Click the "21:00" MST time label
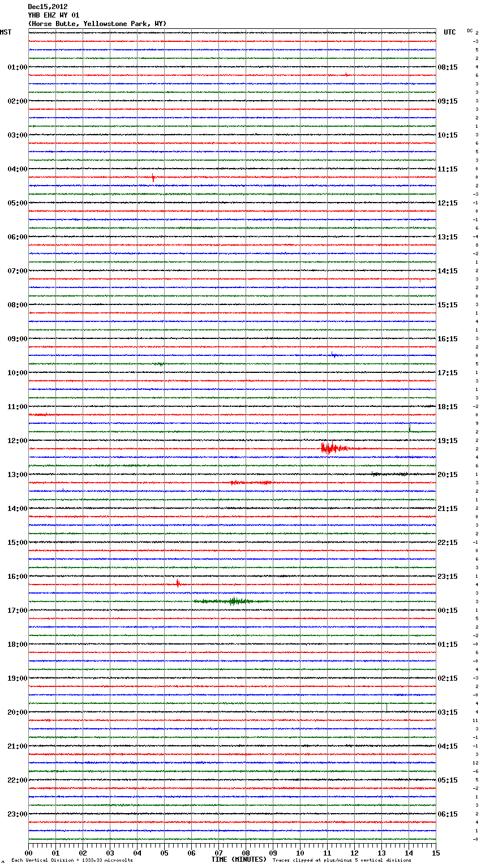Viewport: 481px width, 868px height. click(18, 746)
